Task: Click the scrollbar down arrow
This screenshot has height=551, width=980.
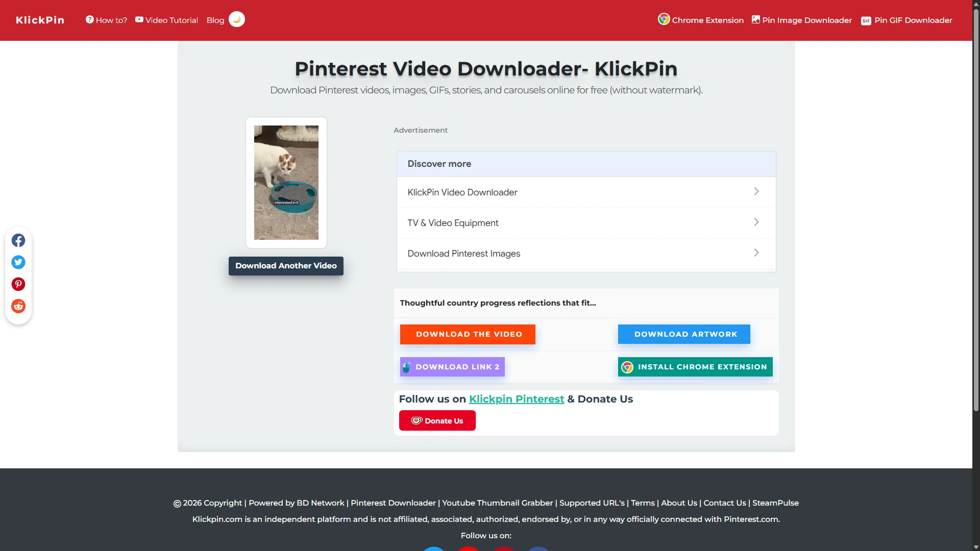Action: pyautogui.click(x=976, y=547)
